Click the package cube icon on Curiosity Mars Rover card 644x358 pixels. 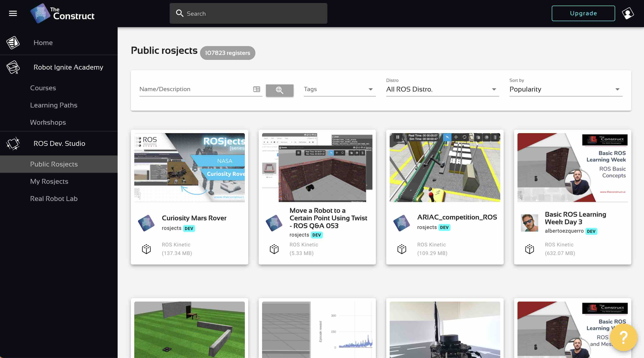(x=147, y=249)
